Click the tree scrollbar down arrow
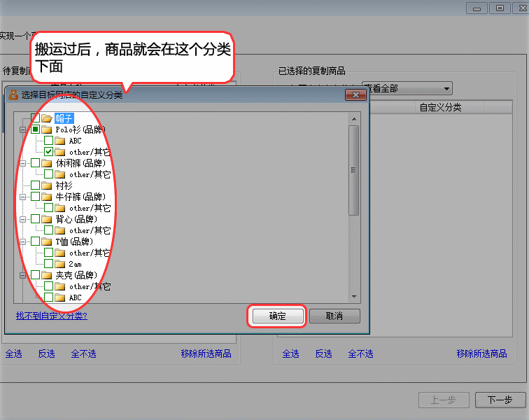 tap(354, 297)
